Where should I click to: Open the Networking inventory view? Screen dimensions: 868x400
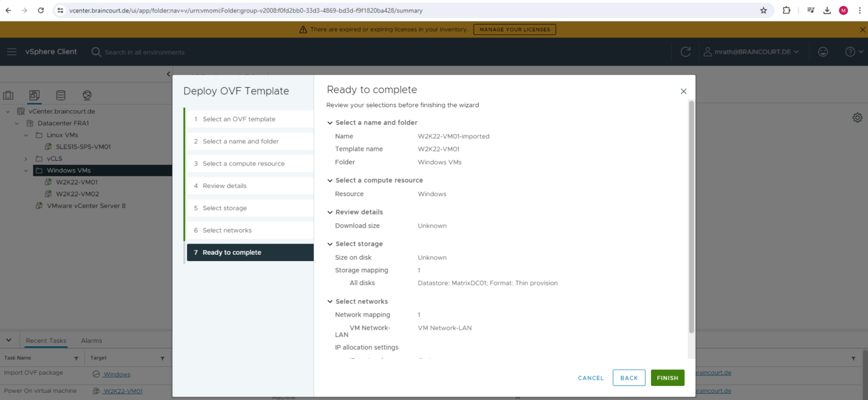[x=86, y=95]
